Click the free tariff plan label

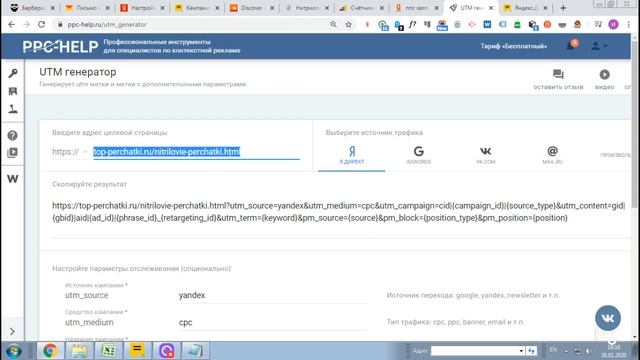click(x=513, y=46)
